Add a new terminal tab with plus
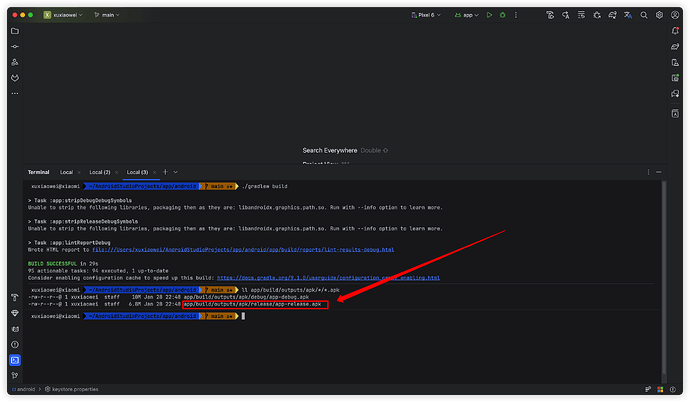 click(x=166, y=172)
